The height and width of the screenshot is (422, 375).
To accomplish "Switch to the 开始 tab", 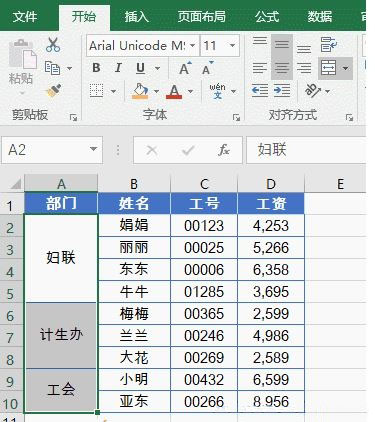I will (84, 17).
